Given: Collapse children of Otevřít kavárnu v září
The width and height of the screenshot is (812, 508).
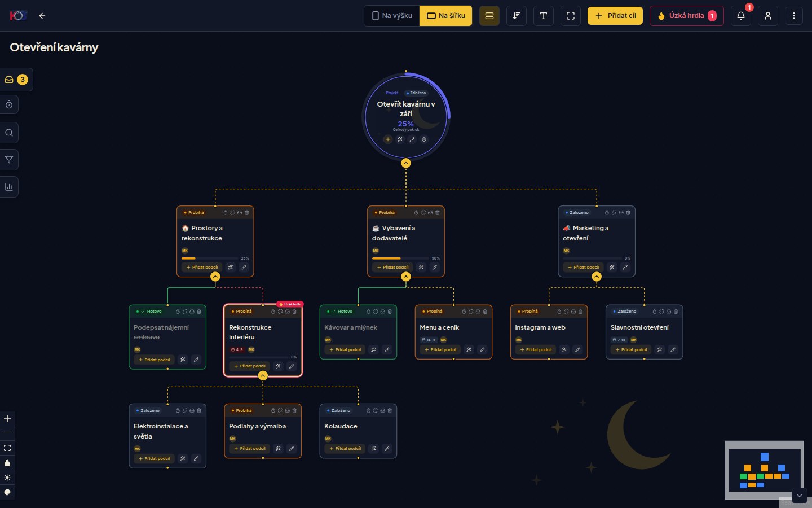Looking at the screenshot, I should [406, 163].
